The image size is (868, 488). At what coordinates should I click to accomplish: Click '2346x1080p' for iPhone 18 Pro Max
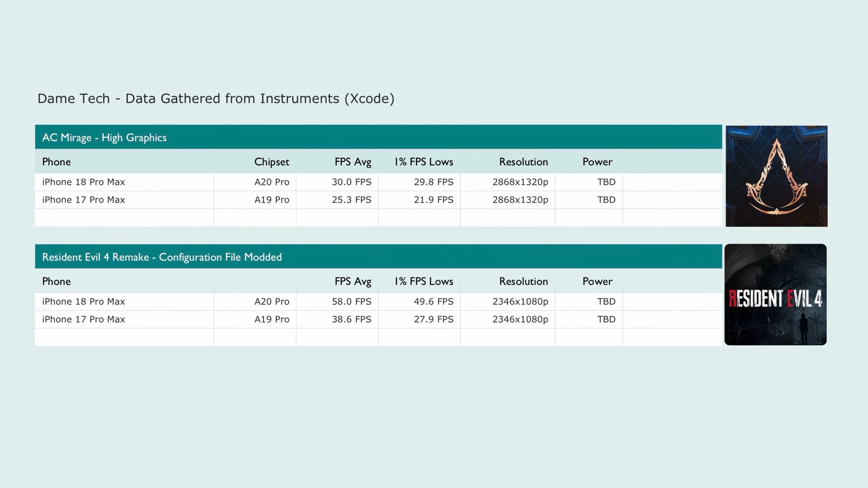point(520,302)
